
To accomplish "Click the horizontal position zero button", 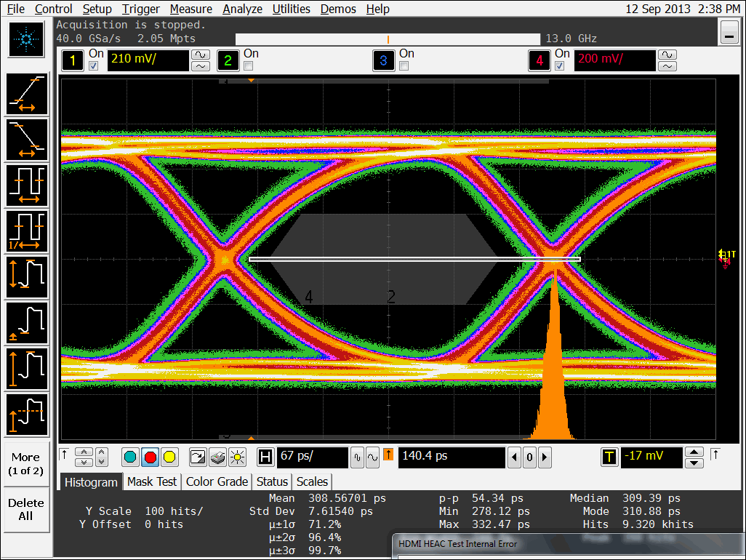I will (529, 457).
